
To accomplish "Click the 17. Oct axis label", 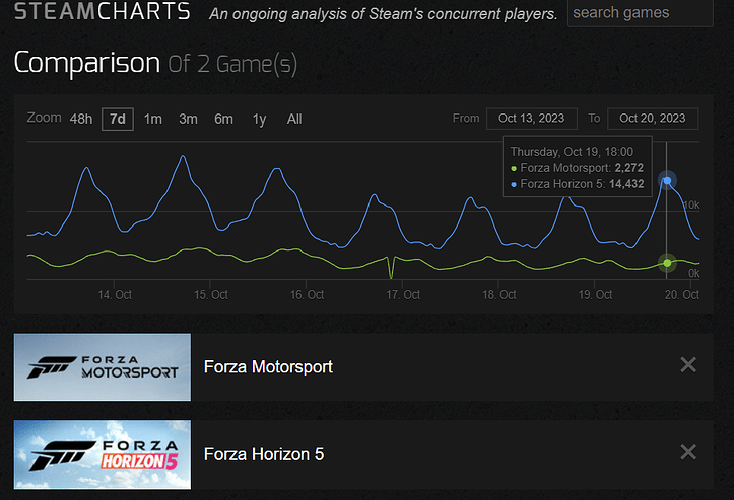I will point(403,294).
